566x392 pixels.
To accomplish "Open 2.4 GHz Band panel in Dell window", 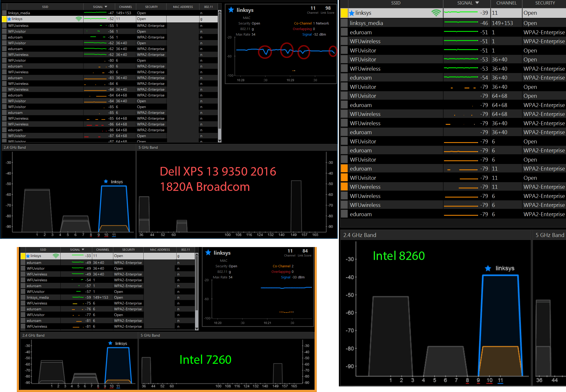I will [x=15, y=147].
